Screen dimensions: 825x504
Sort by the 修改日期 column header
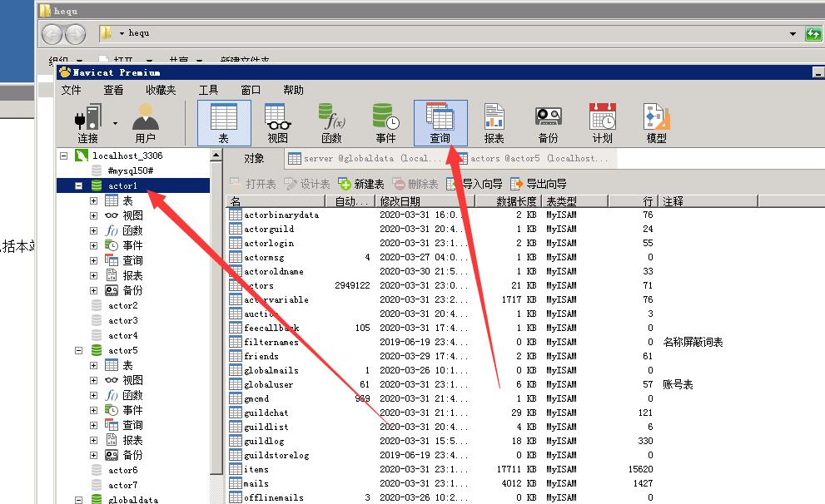[425, 201]
